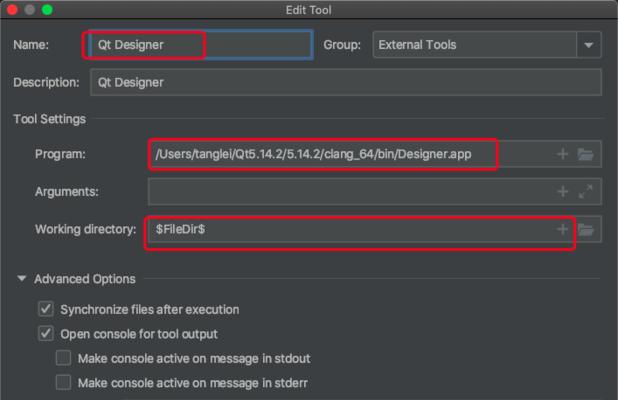
Task: Focus the $FileDir$ working directory field
Action: click(x=351, y=229)
